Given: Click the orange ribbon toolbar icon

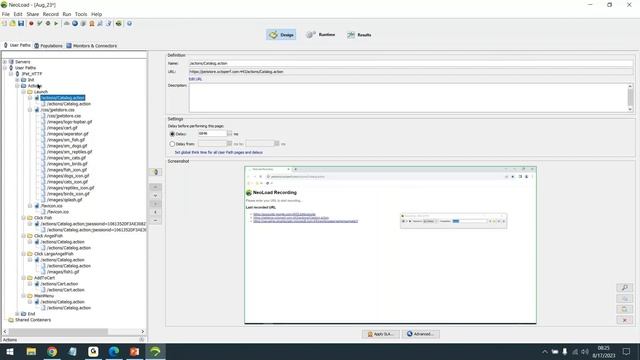Looking at the screenshot, I should pyautogui.click(x=92, y=24).
